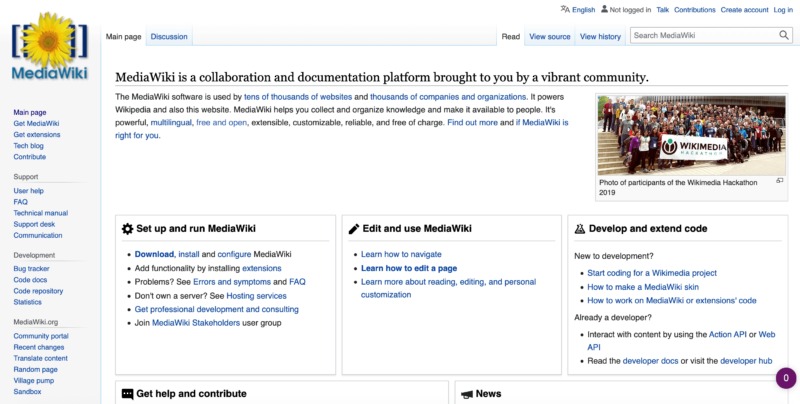Click the megaphone icon beside News heading

(466, 394)
